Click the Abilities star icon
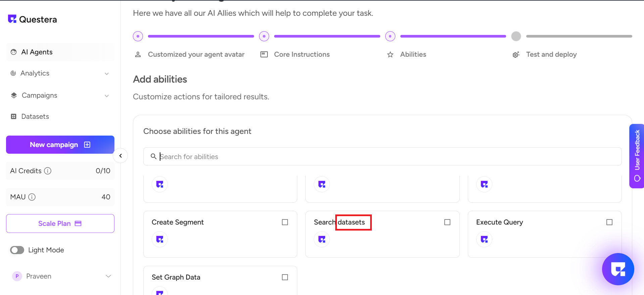The height and width of the screenshot is (295, 644). (x=390, y=55)
